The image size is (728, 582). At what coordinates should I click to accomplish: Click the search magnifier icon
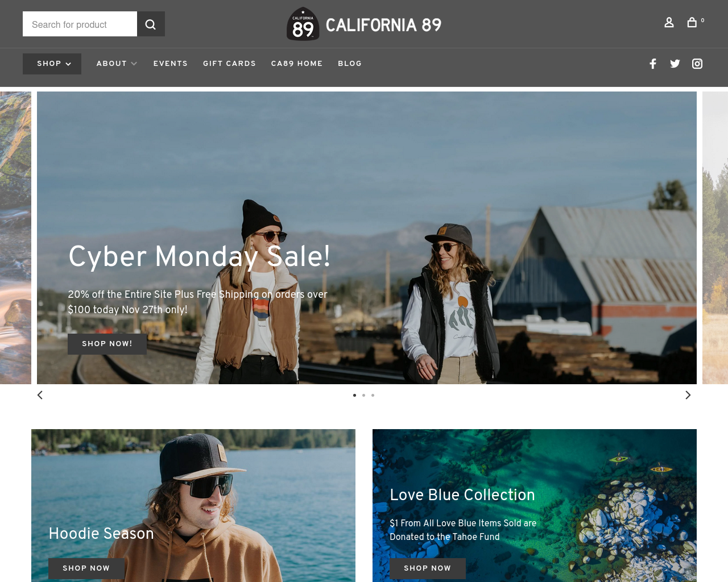(151, 24)
